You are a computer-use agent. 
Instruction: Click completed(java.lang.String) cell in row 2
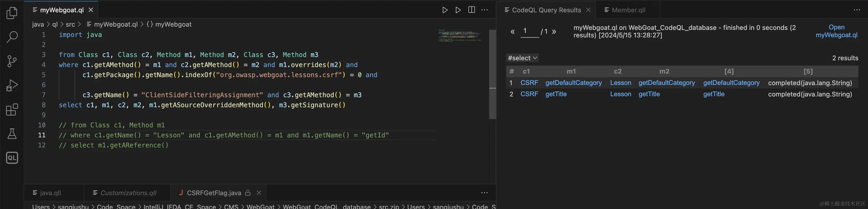click(810, 94)
